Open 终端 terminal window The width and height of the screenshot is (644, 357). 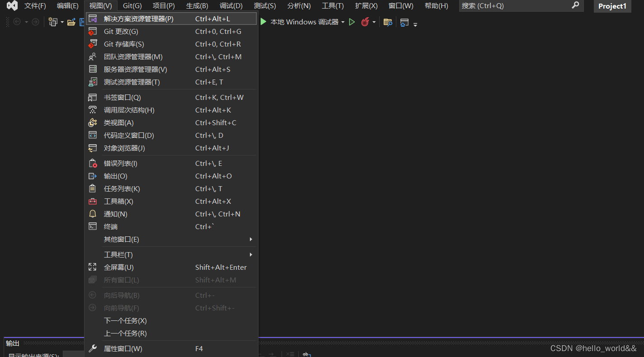[171, 226]
